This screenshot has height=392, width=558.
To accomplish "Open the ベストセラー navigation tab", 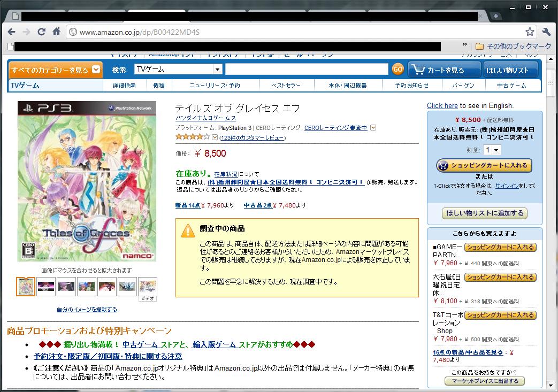I will pyautogui.click(x=286, y=86).
